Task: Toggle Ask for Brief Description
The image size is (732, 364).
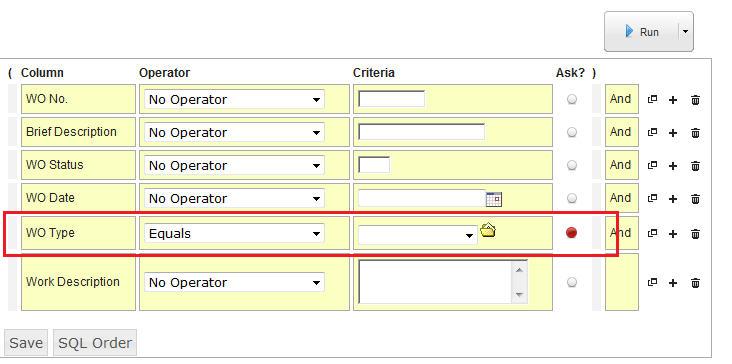Action: [x=571, y=133]
